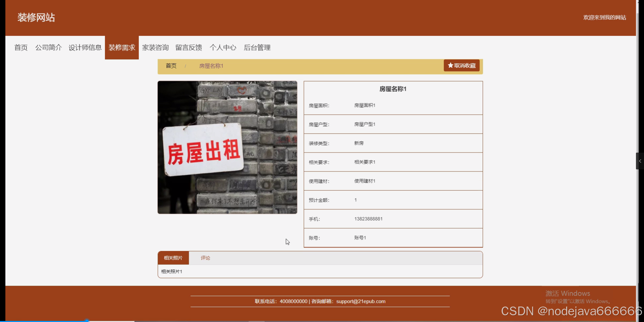This screenshot has width=644, height=322.
Task: Click the 房屋面积1 value
Action: (x=365, y=105)
